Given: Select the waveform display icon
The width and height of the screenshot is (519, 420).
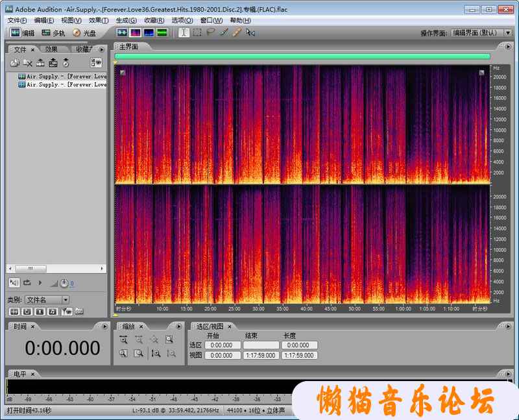Looking at the screenshot, I should point(122,32).
